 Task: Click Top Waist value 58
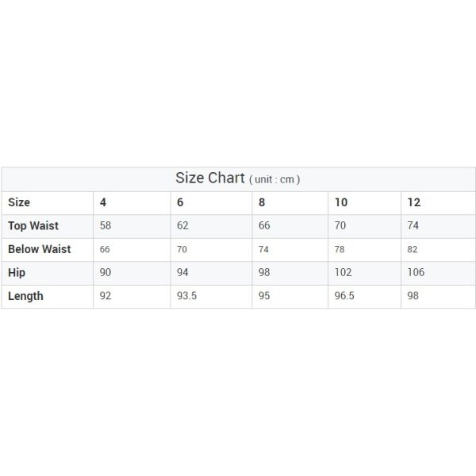[106, 225]
